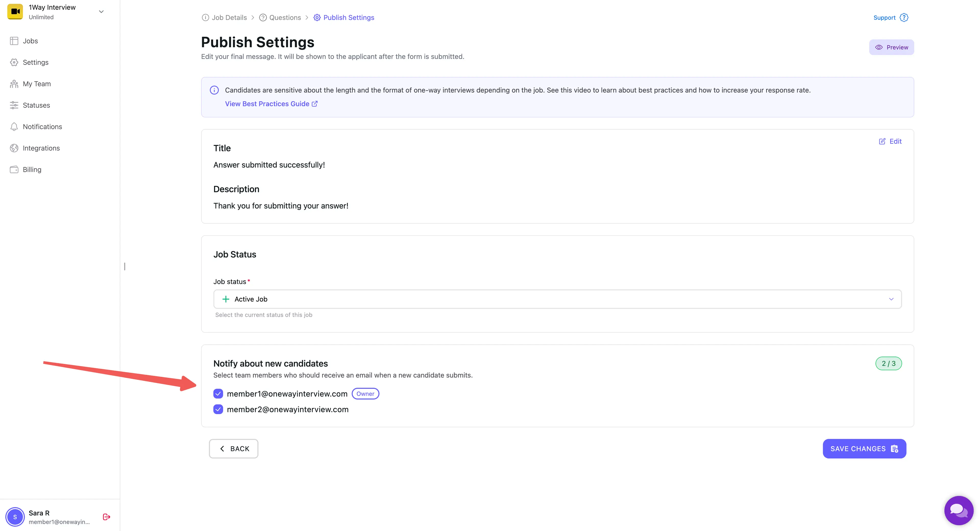Open the workspace switcher chevron
The height and width of the screenshot is (531, 980).
click(101, 11)
